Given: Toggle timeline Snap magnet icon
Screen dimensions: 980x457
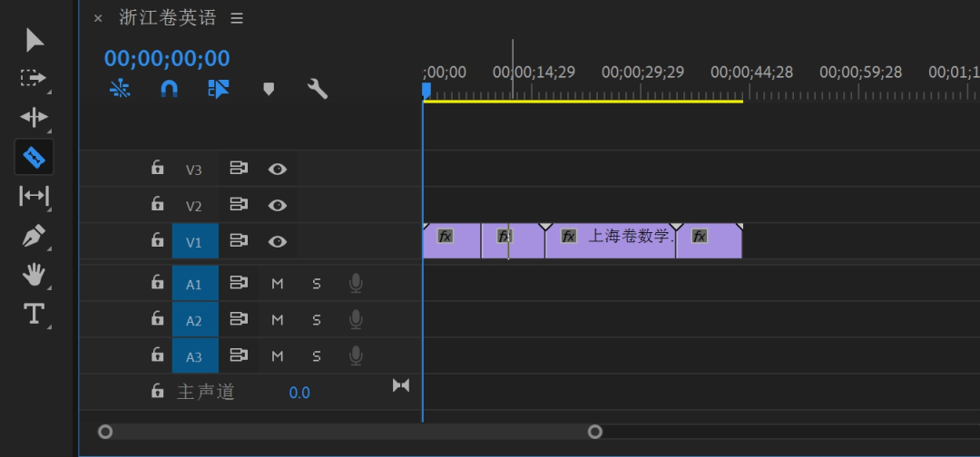Looking at the screenshot, I should click(169, 88).
